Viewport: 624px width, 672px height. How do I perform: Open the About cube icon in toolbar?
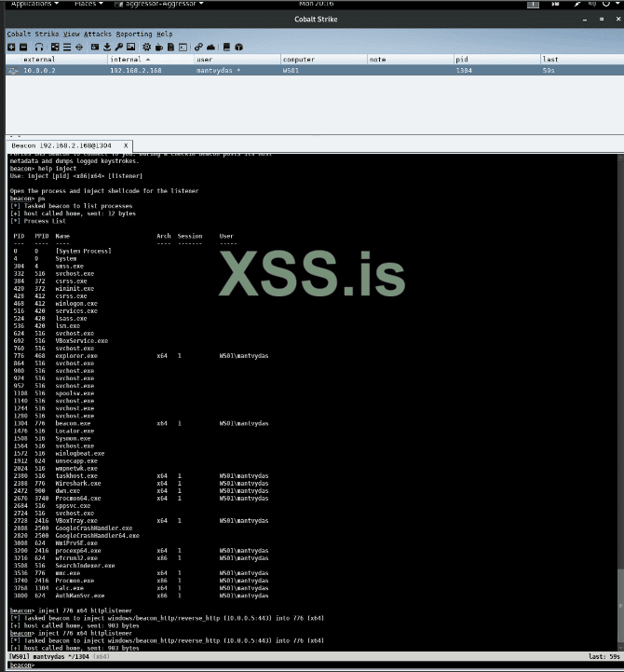point(239,48)
